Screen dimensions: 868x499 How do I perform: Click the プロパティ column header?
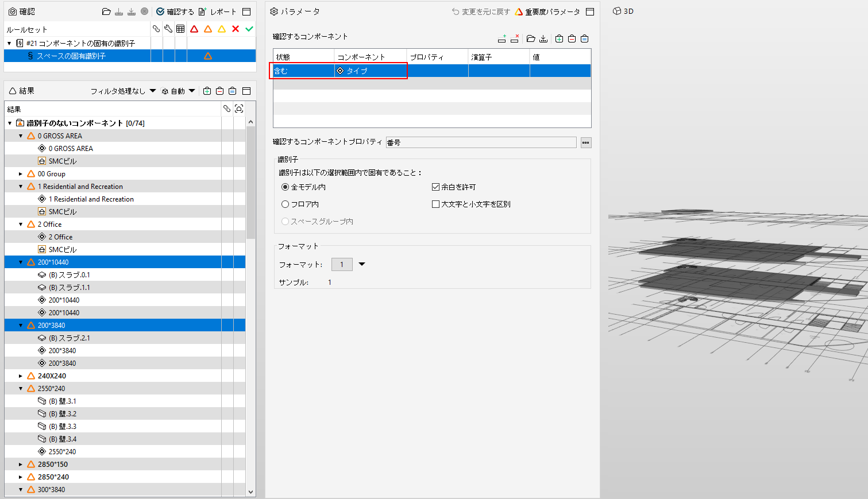click(438, 57)
